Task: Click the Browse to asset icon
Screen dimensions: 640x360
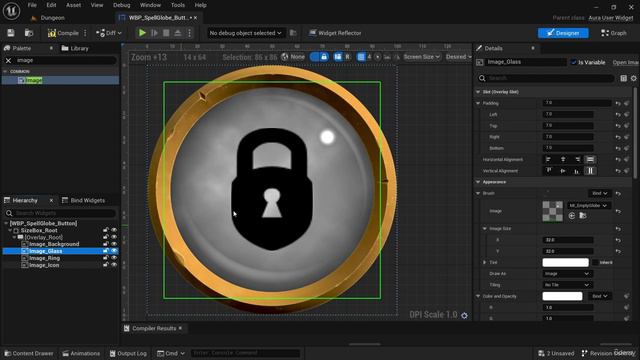Action: click(x=29, y=33)
